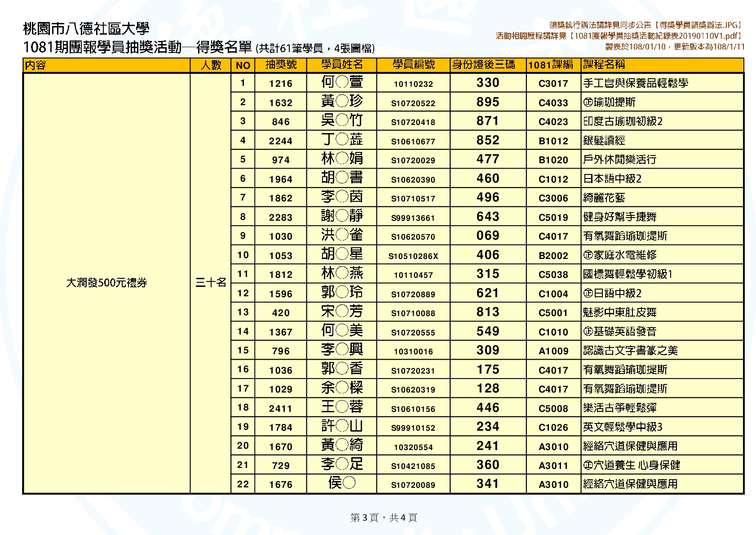The image size is (756, 535).
Task: Click the 桃園市八德社區大學 title text
Action: click(x=86, y=29)
